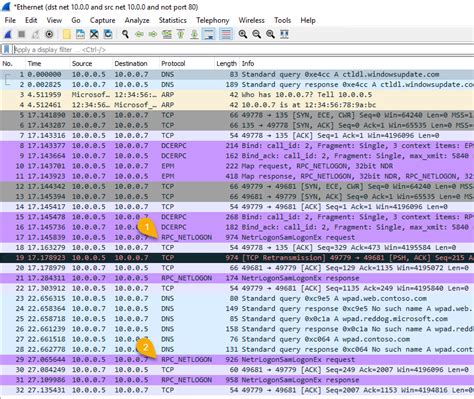Open the Wireless menu
Viewport: 474px width, 399px height.
[x=251, y=20]
